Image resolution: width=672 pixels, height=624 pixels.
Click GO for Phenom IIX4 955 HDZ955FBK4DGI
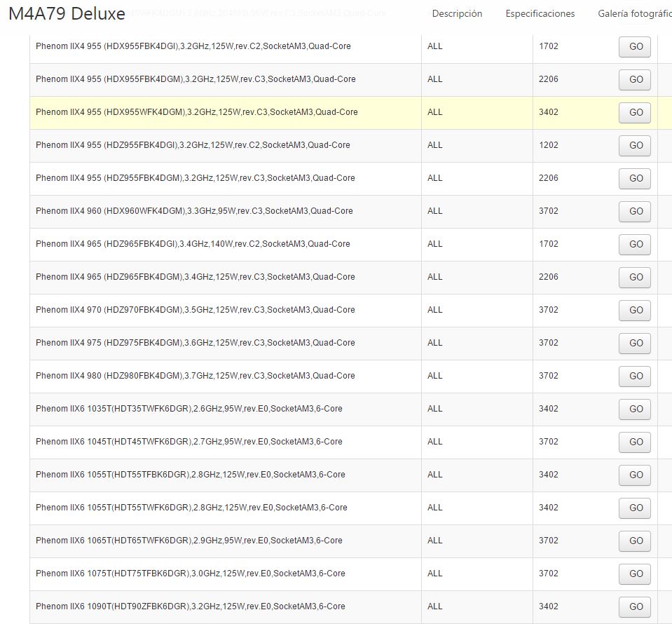[x=635, y=146]
